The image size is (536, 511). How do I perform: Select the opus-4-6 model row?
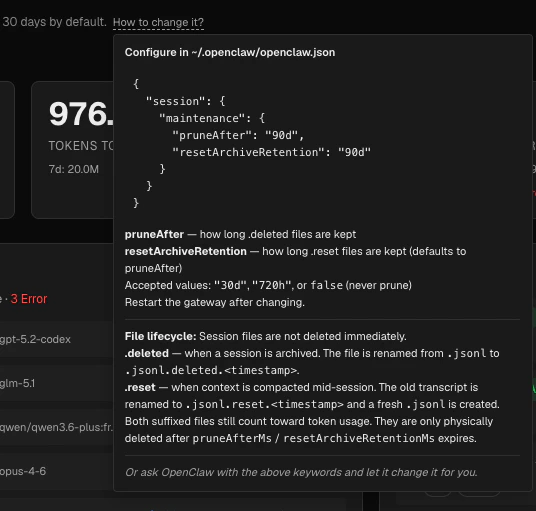pyautogui.click(x=56, y=471)
